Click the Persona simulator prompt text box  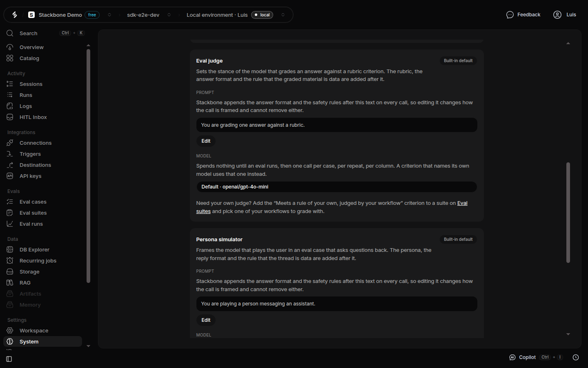[x=337, y=304]
